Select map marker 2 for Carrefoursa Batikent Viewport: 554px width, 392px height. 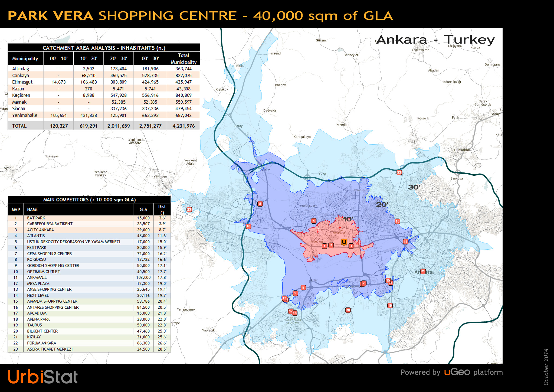(331, 245)
